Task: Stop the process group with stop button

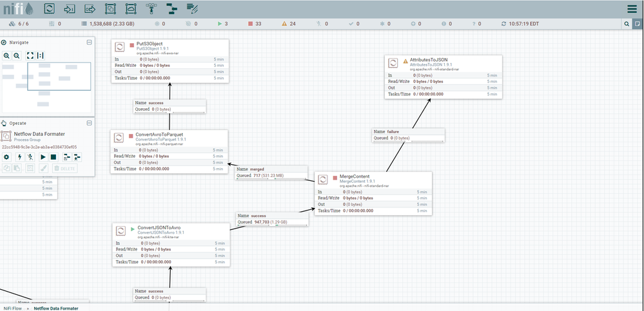Action: click(x=54, y=156)
